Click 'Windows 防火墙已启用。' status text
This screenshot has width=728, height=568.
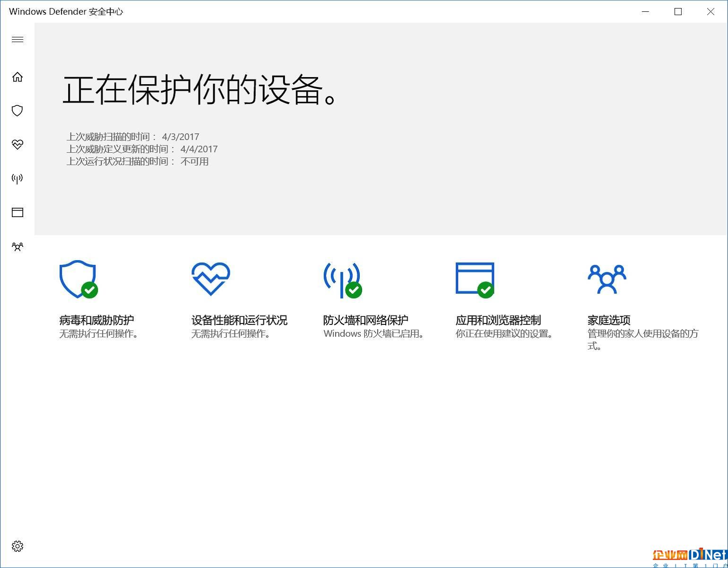click(374, 334)
